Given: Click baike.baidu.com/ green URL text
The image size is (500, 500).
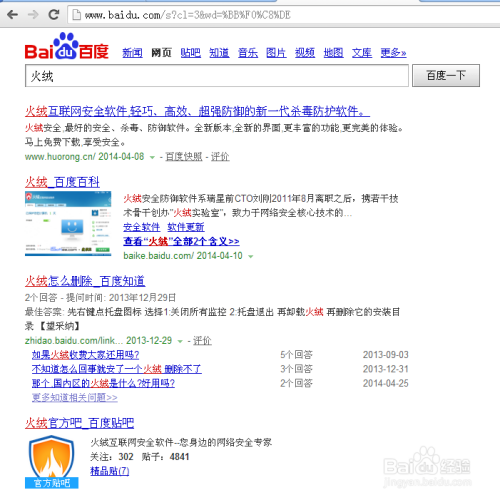Looking at the screenshot, I should click(158, 256).
